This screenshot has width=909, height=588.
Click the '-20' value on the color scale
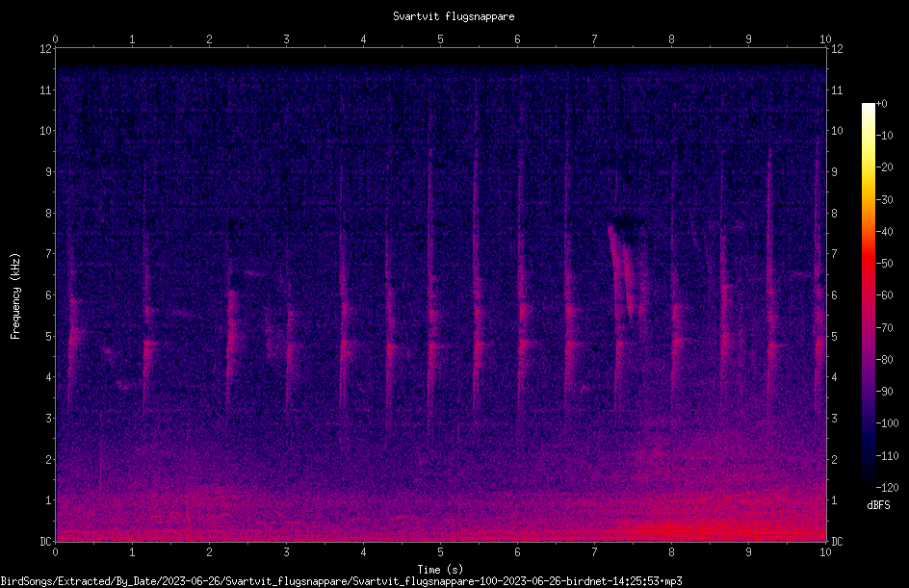(x=884, y=167)
